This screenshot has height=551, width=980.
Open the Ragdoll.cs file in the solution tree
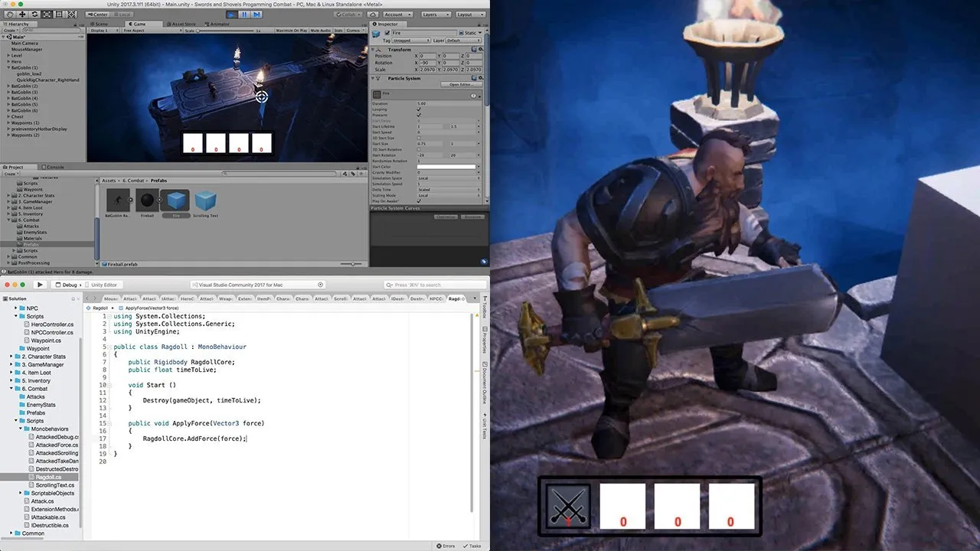(48, 477)
